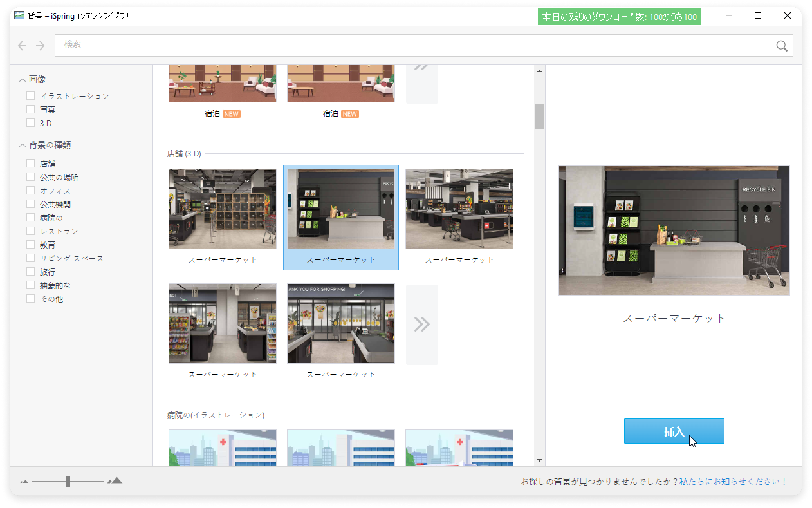
Task: Click the large thumbnail size icon
Action: click(x=116, y=481)
